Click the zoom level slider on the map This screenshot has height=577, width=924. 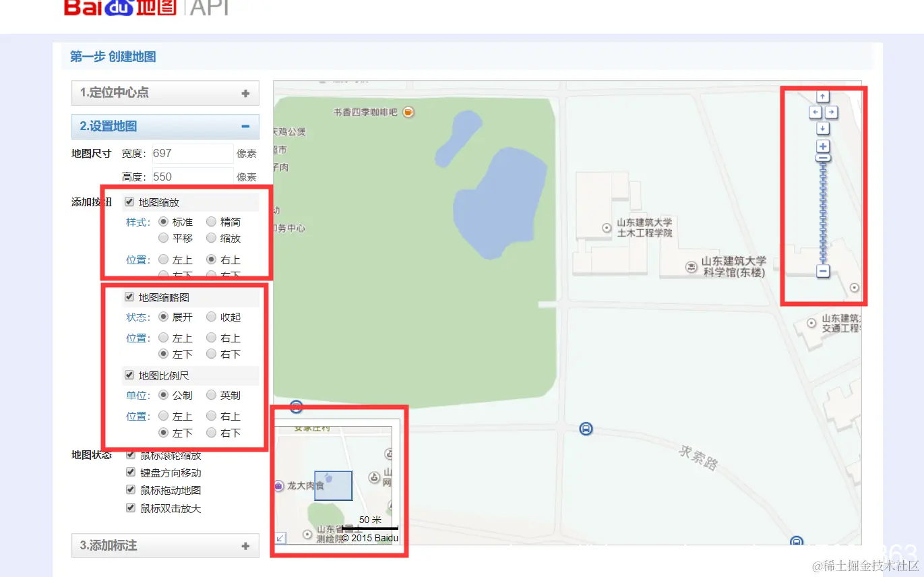pos(823,209)
